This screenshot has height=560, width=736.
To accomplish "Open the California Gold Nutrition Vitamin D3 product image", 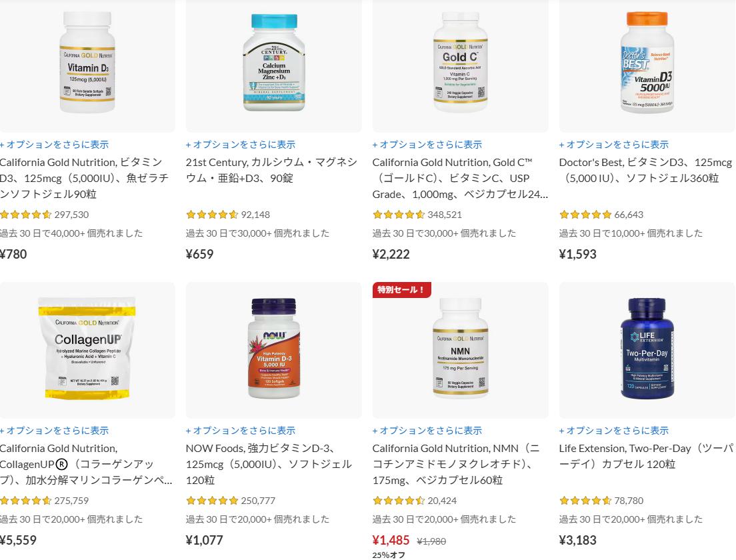I will point(87,62).
